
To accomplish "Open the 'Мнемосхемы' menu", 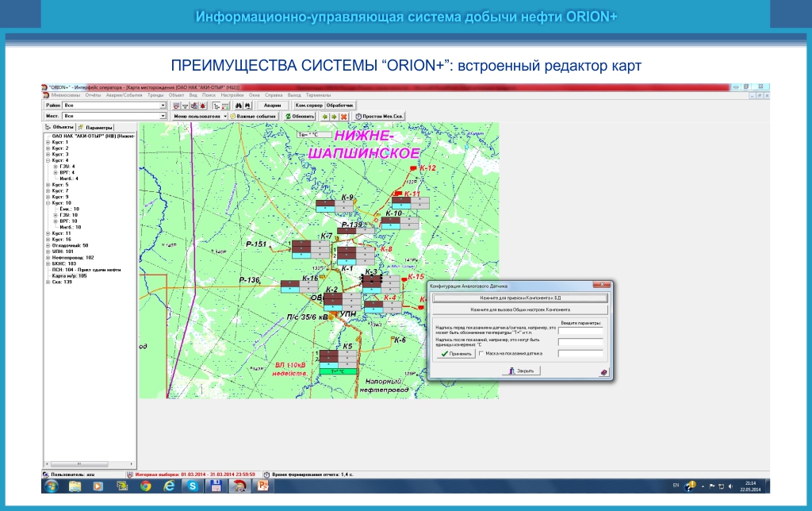I will 65,95.
